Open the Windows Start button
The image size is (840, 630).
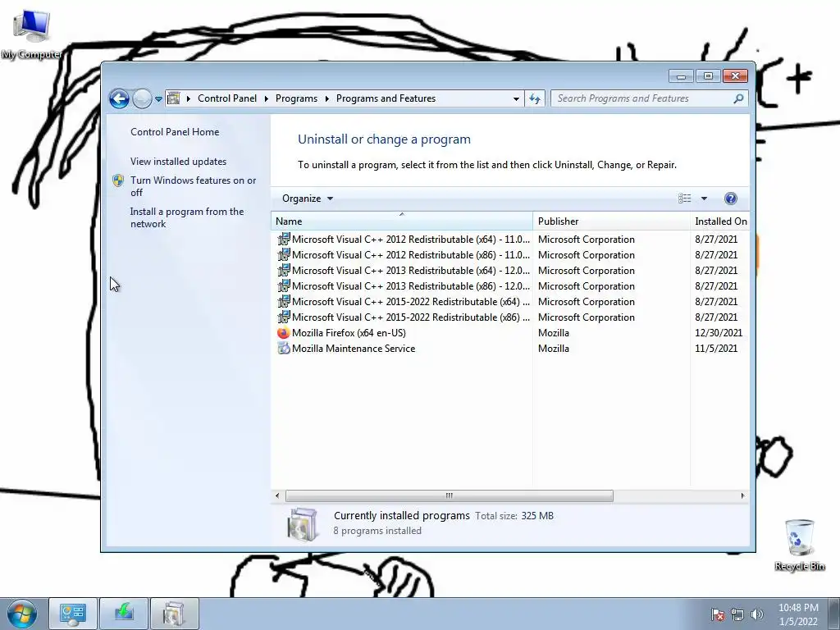22,614
